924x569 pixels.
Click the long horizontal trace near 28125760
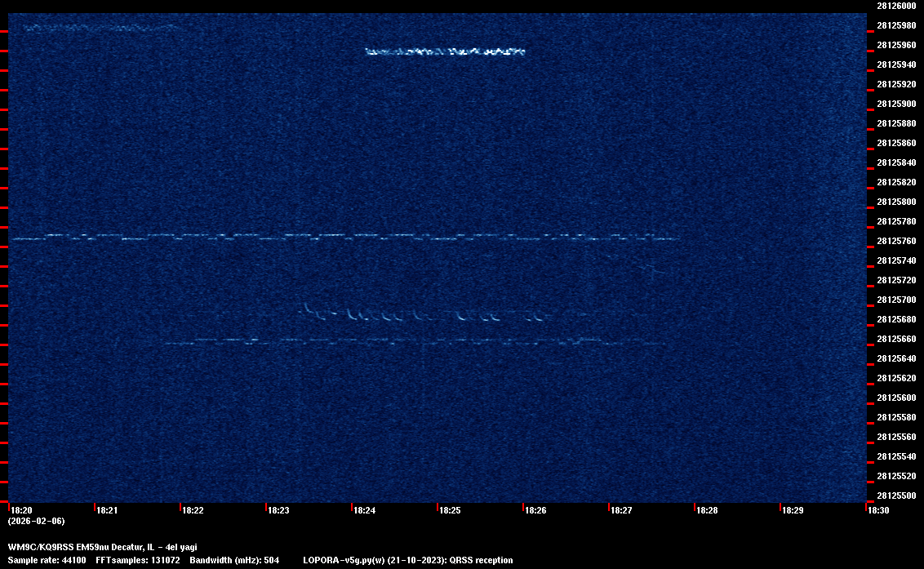coord(343,238)
